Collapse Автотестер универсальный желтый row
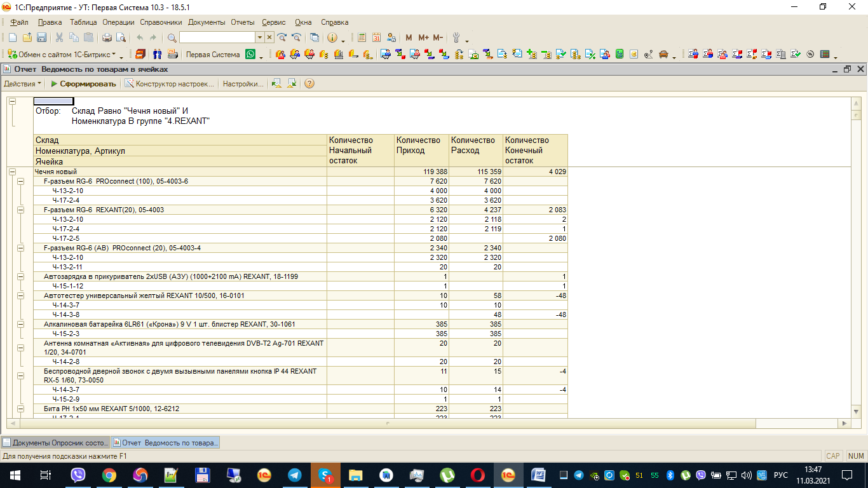The height and width of the screenshot is (488, 868). (20, 295)
